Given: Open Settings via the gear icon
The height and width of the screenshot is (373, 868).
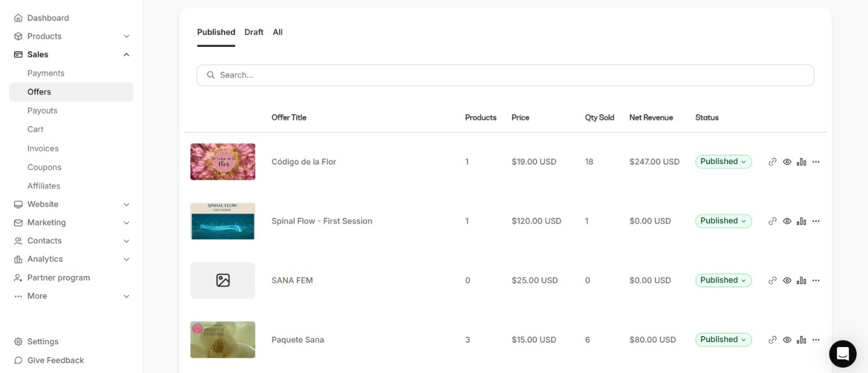Looking at the screenshot, I should click(x=18, y=342).
